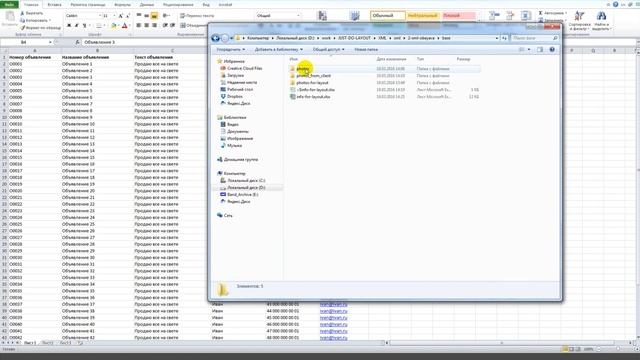Toggle bold formatting in Excel ribbon
Screen dimensions: 640x360
(69, 25)
